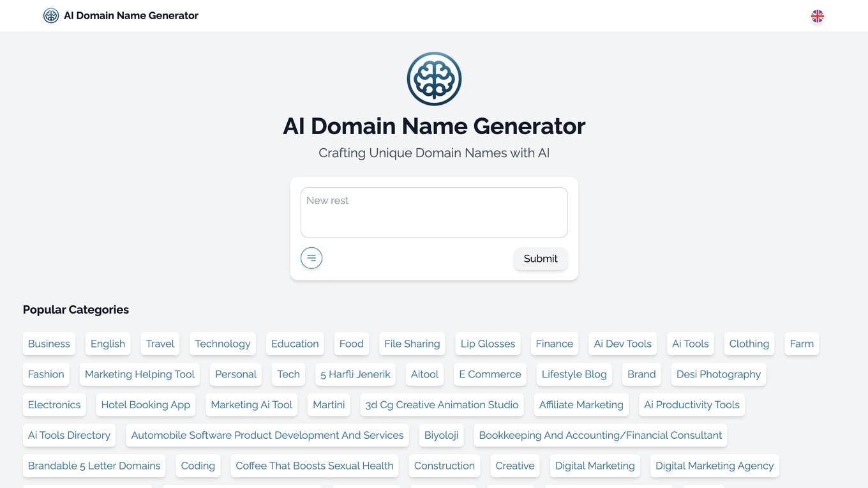Focus the domain description text box

tap(434, 213)
